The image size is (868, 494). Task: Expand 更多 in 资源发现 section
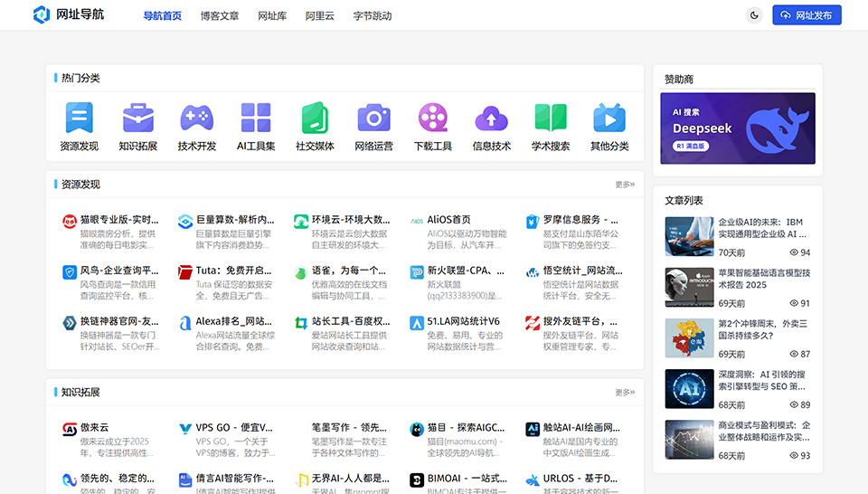pyautogui.click(x=625, y=185)
